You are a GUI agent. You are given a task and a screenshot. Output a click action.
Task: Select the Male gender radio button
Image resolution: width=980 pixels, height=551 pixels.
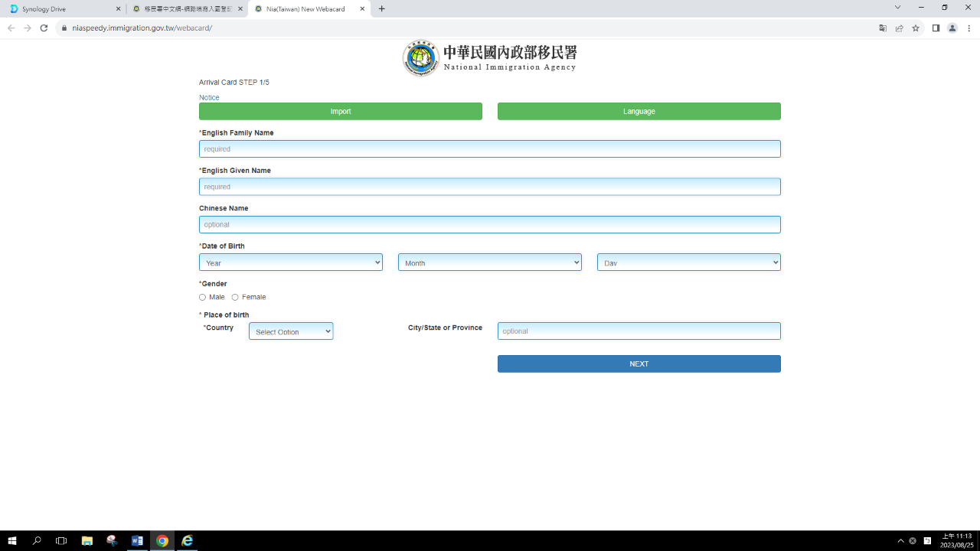point(203,298)
